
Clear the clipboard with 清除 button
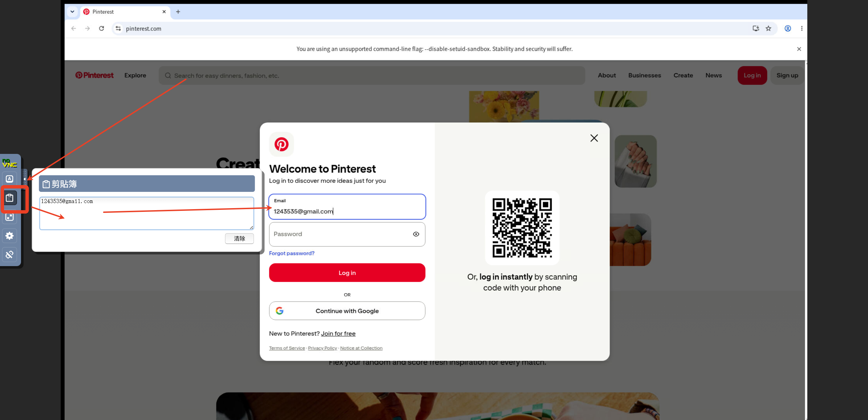point(239,239)
